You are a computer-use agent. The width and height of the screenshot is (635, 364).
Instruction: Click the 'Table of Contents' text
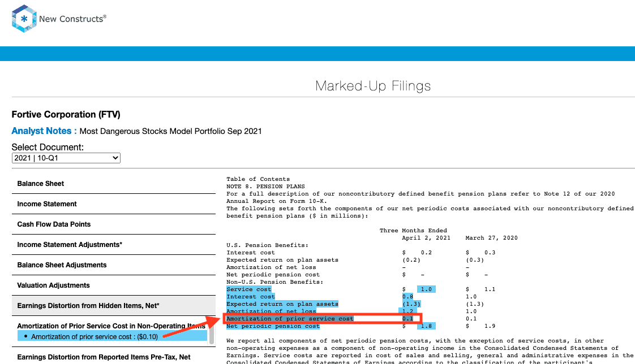click(x=258, y=179)
